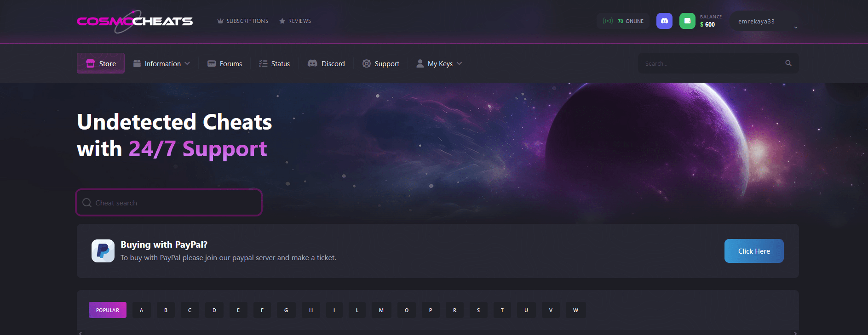Filter cheats by letter D

click(x=214, y=310)
